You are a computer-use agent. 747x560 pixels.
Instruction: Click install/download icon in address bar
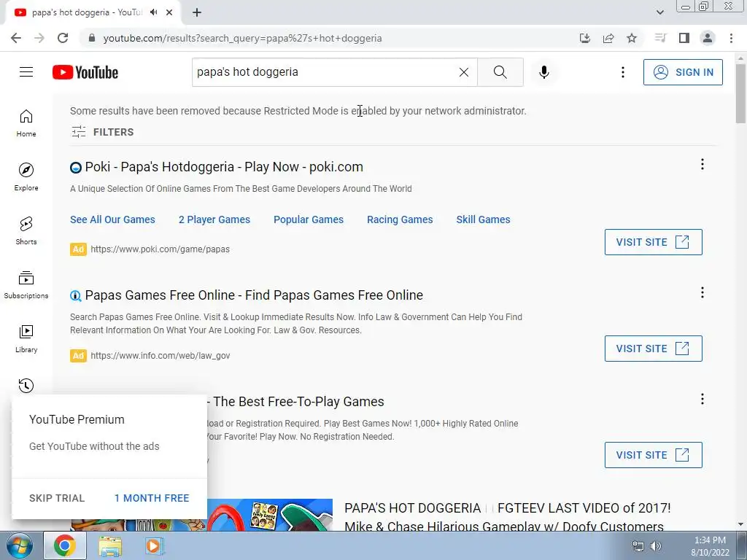coord(585,38)
